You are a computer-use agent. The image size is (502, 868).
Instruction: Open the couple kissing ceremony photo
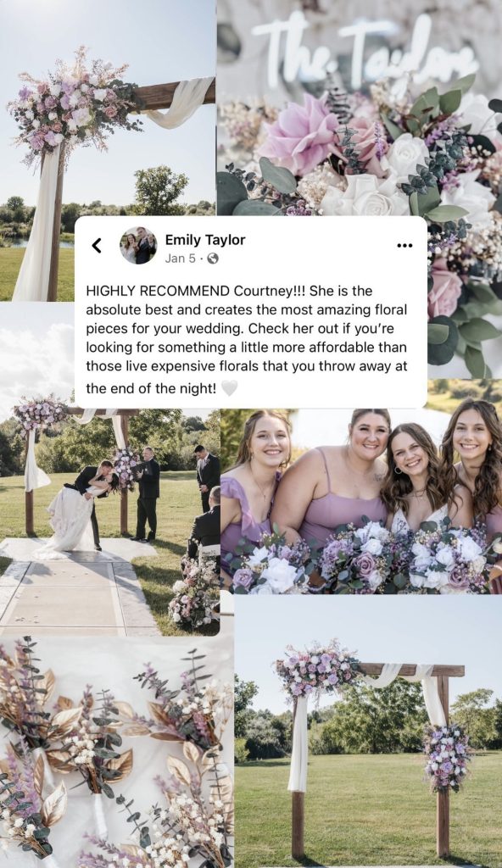pyautogui.click(x=109, y=522)
